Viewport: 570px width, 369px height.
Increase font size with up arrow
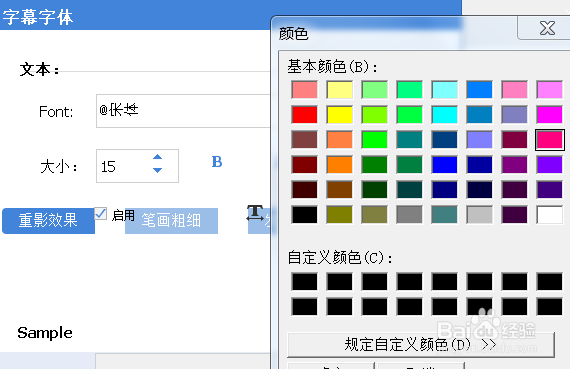point(157,157)
